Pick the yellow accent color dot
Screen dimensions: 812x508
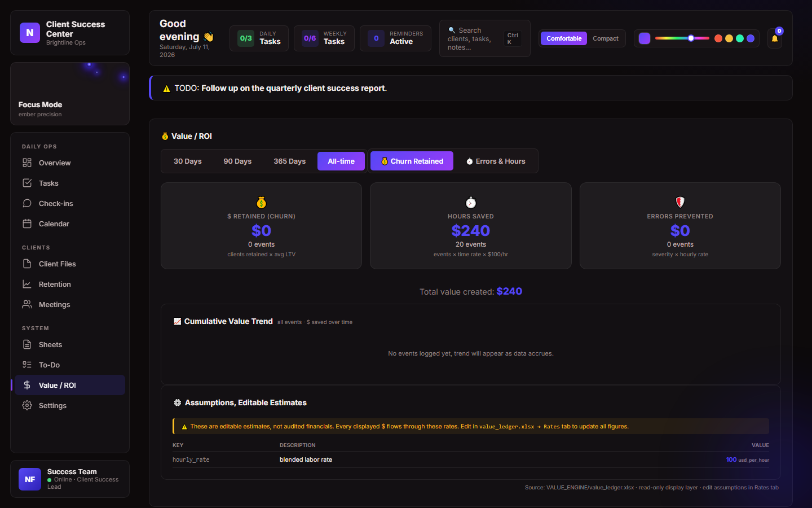click(x=729, y=38)
